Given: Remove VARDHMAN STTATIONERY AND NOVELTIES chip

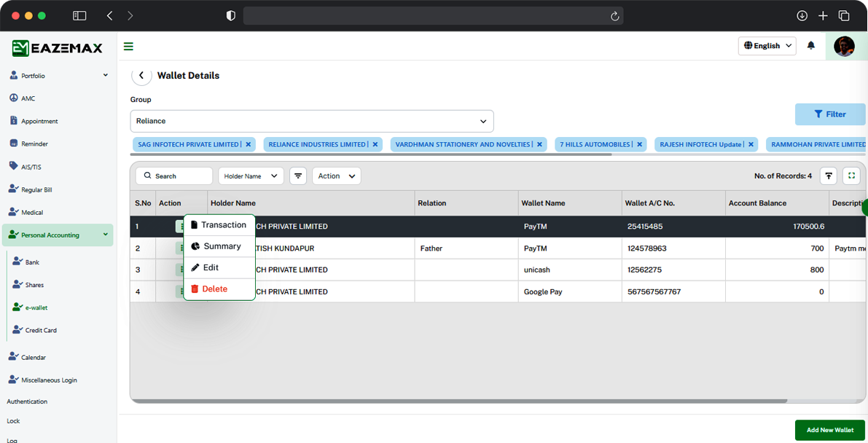Looking at the screenshot, I should tap(539, 144).
